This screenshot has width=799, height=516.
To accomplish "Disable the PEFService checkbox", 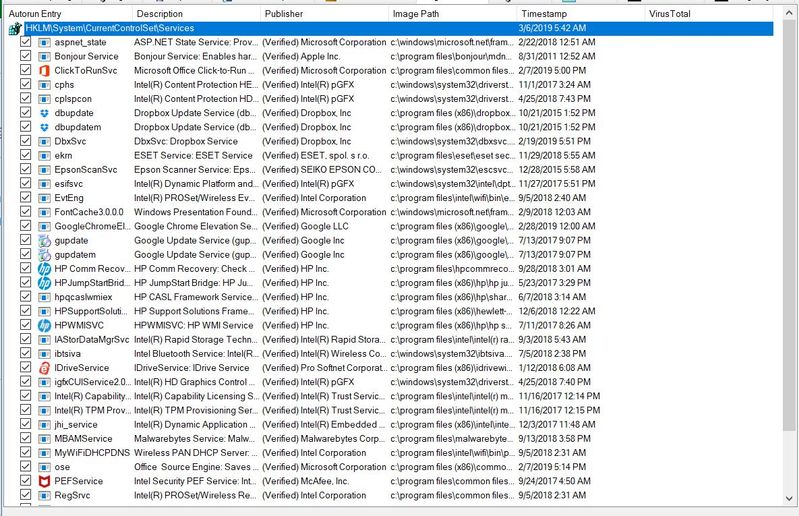I will click(25, 480).
